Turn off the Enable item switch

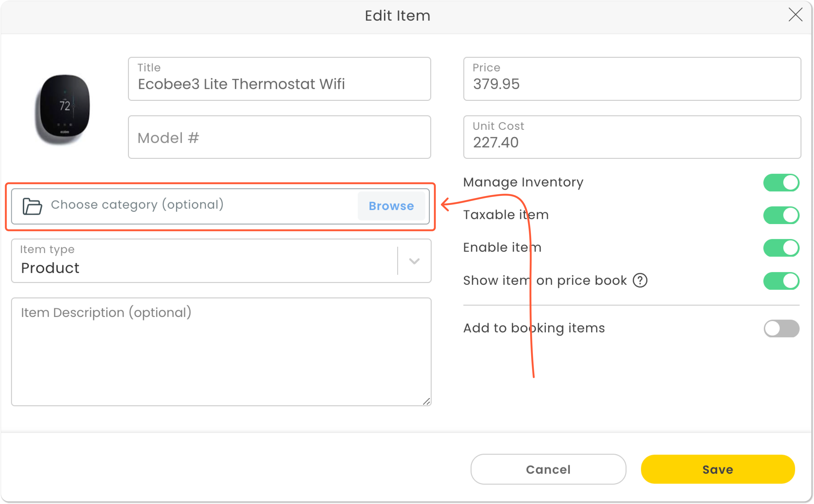(781, 248)
